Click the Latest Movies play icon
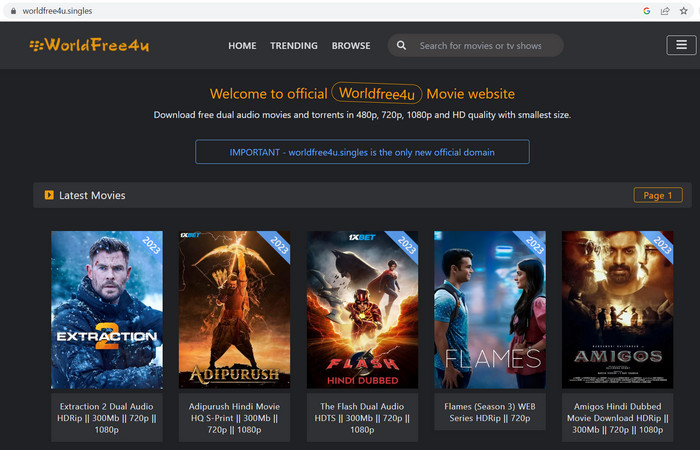The image size is (700, 450). coord(49,195)
